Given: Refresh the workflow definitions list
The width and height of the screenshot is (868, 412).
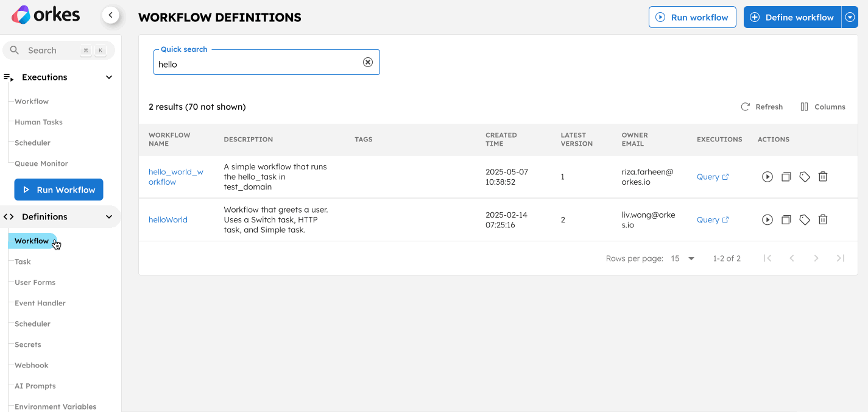Looking at the screenshot, I should coord(761,107).
